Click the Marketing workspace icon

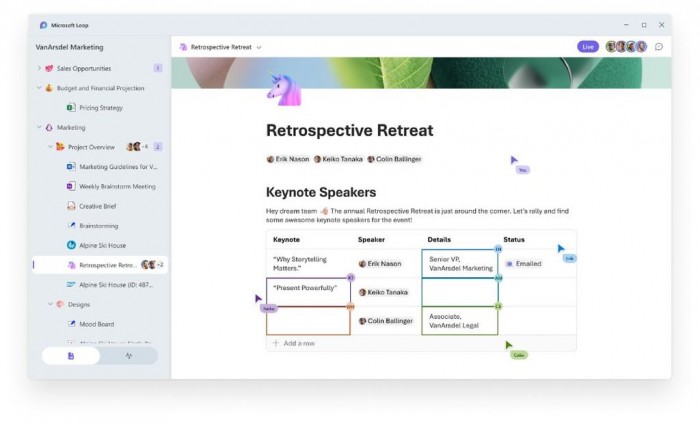[x=49, y=127]
